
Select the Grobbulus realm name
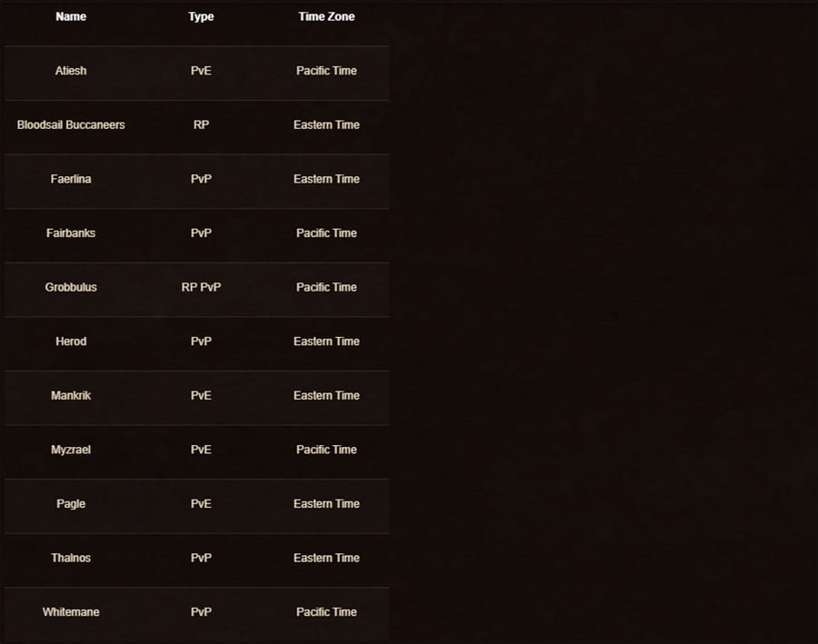tap(71, 287)
